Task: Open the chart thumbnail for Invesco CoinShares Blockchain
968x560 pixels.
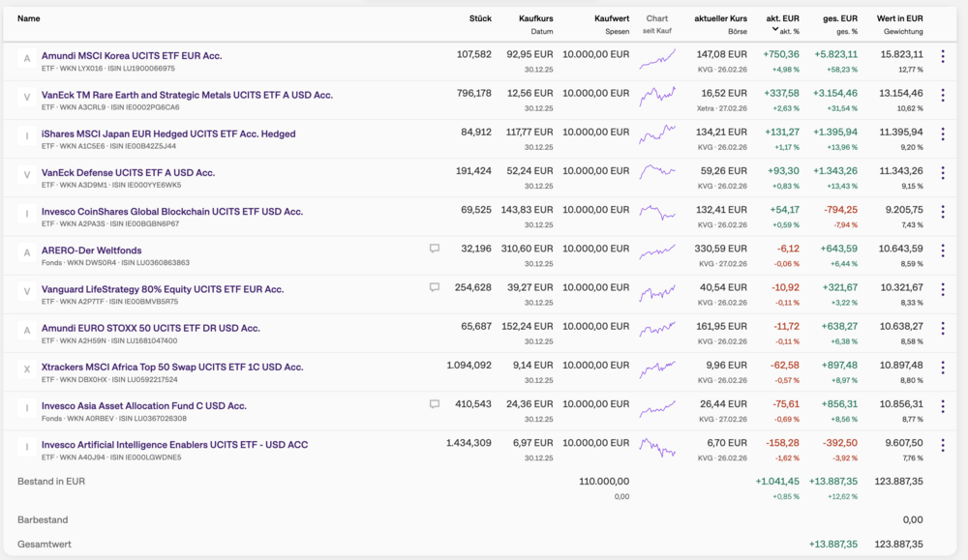Action: pyautogui.click(x=657, y=213)
